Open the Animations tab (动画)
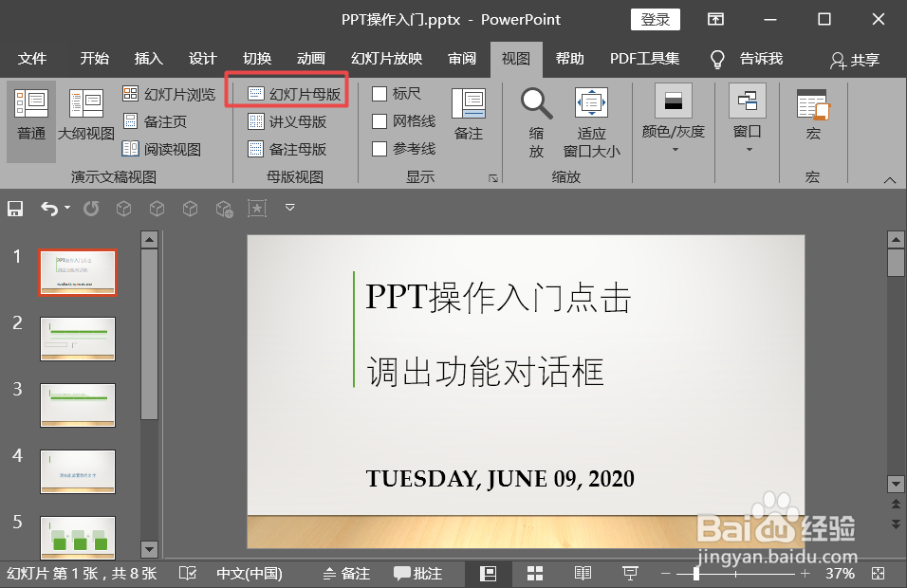 tap(311, 59)
